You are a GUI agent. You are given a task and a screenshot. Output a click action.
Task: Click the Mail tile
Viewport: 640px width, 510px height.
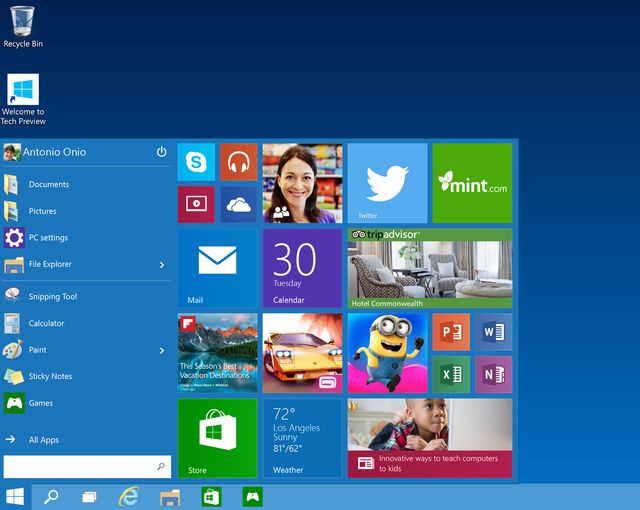click(217, 267)
